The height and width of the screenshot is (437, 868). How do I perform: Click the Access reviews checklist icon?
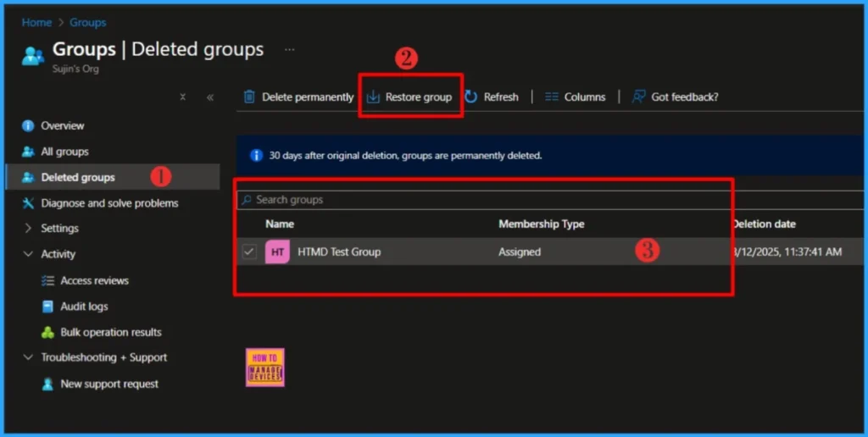click(47, 281)
